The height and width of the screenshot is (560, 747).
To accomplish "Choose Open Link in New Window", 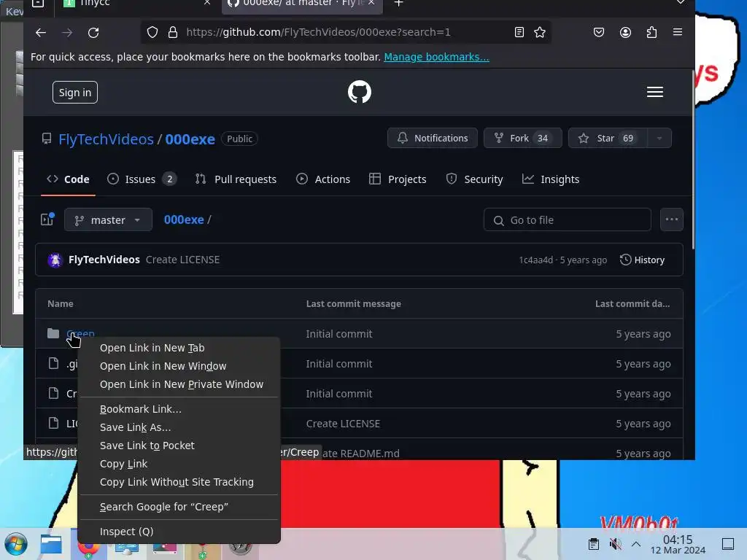I will pos(179,366).
